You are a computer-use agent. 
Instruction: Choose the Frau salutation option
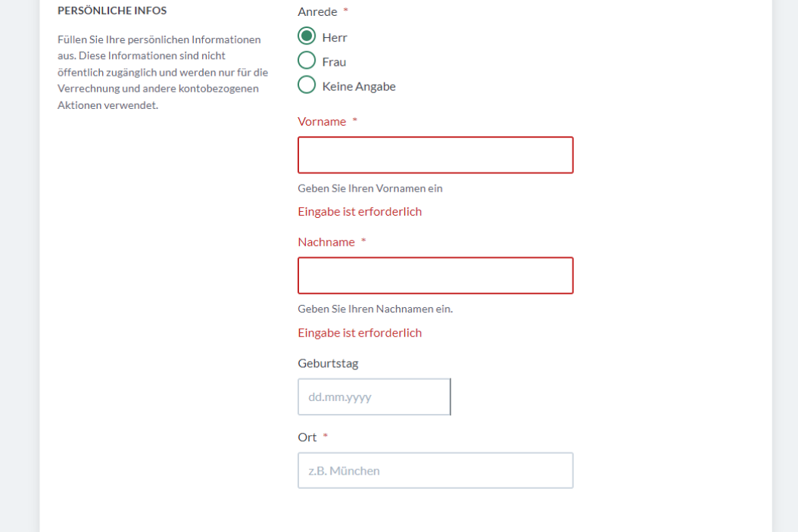pyautogui.click(x=307, y=61)
